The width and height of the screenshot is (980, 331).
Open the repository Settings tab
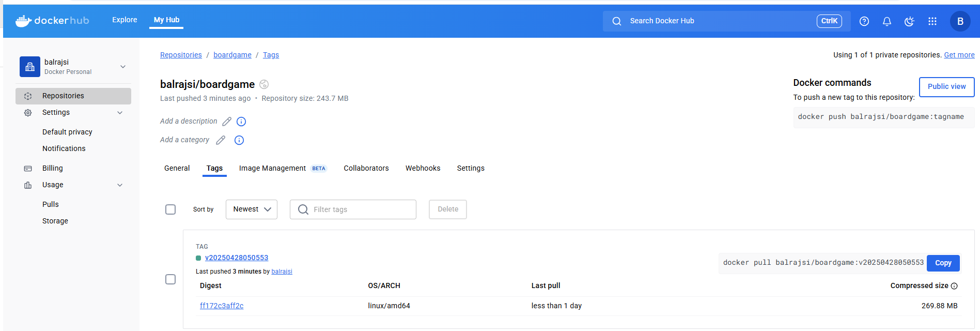471,168
